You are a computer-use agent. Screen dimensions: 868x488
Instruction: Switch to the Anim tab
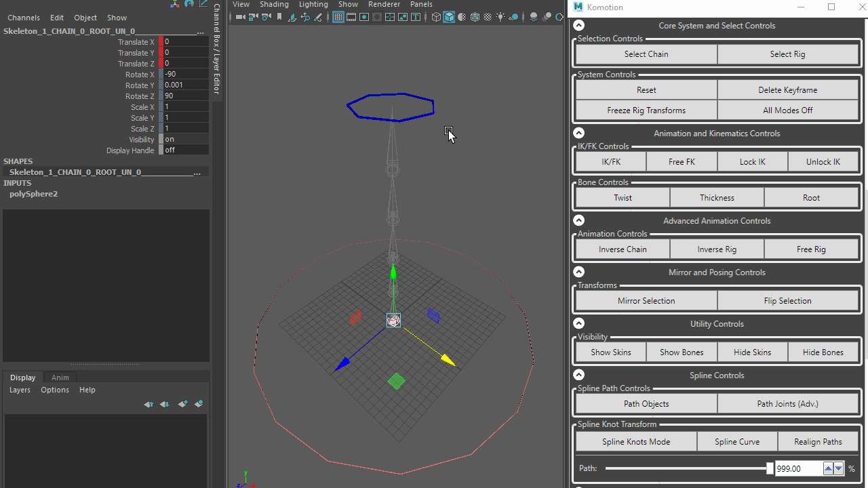coord(60,378)
